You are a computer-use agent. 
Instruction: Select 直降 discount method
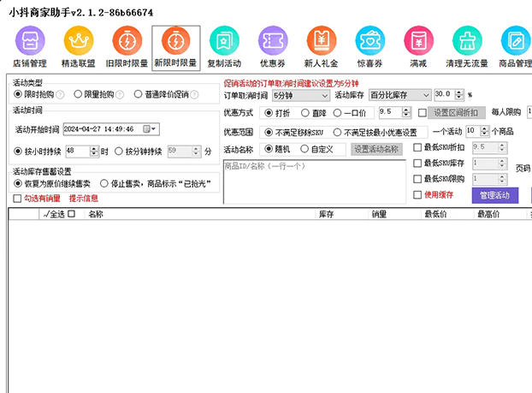pos(305,113)
